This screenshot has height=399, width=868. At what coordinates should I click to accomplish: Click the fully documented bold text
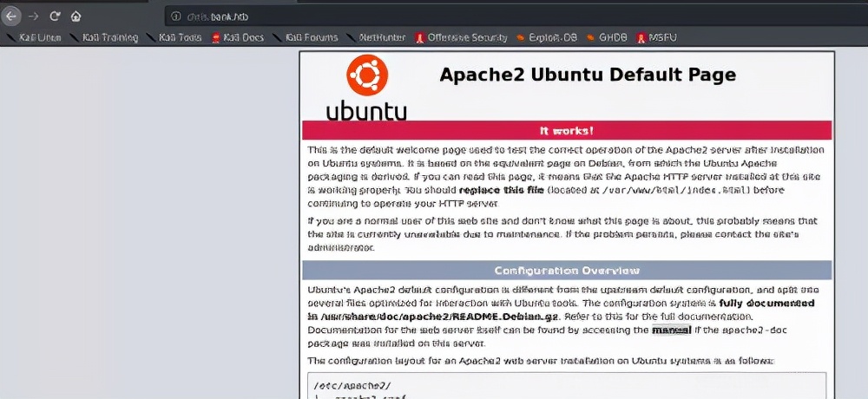point(766,304)
